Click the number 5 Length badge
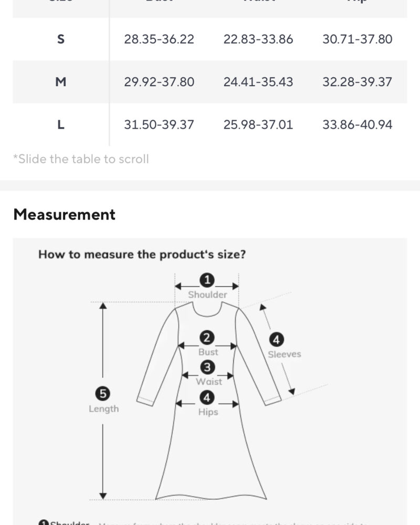The height and width of the screenshot is (525, 420). 103,393
